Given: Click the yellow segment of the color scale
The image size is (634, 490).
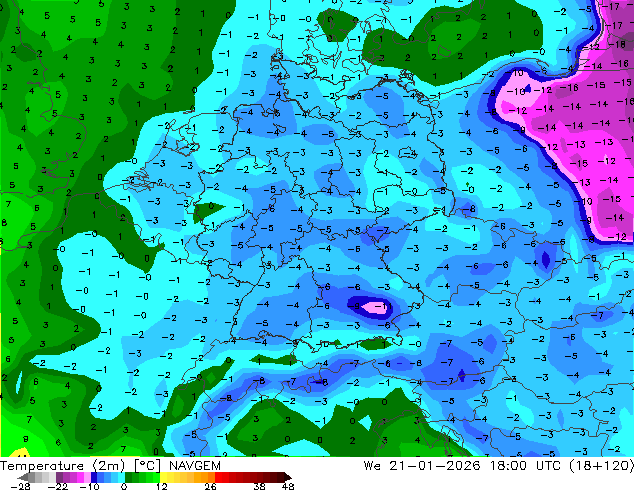Looking at the screenshot, I should 163,477.
